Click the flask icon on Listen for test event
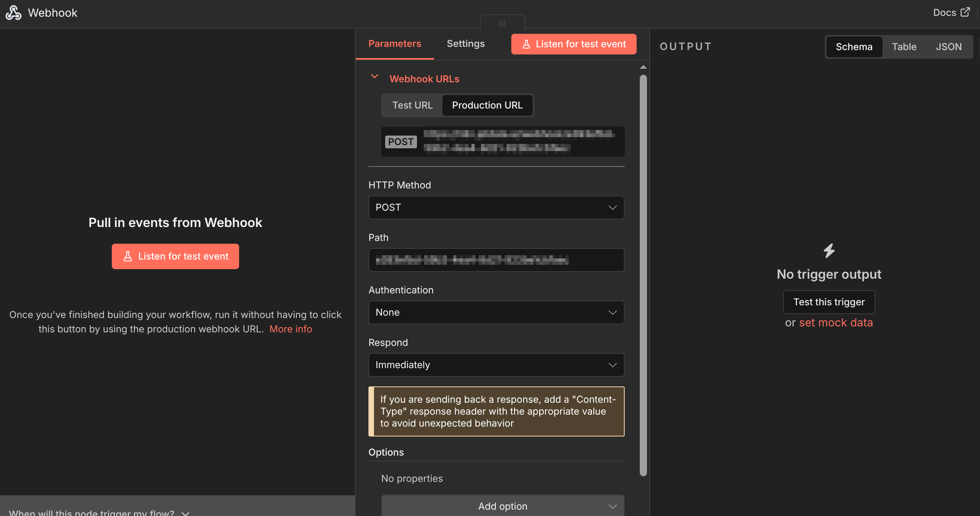 (x=527, y=44)
